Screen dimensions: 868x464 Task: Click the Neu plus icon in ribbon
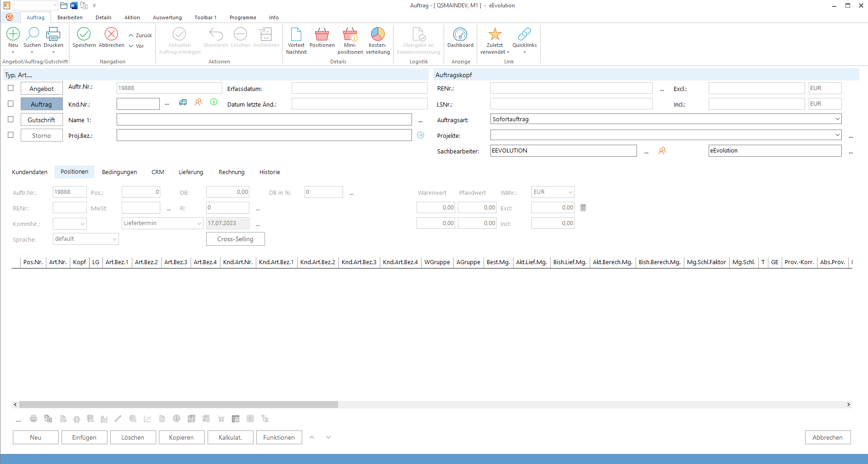[x=13, y=34]
